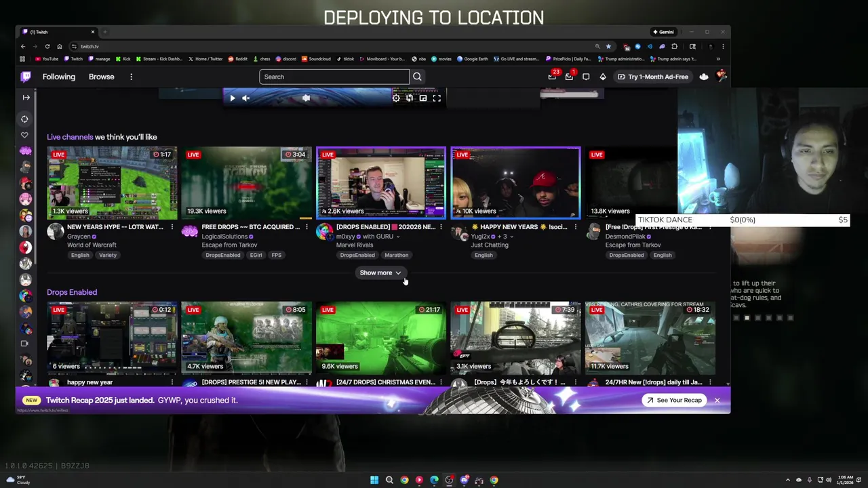Open the Browse page
This screenshot has height=488, width=868.
[101, 77]
